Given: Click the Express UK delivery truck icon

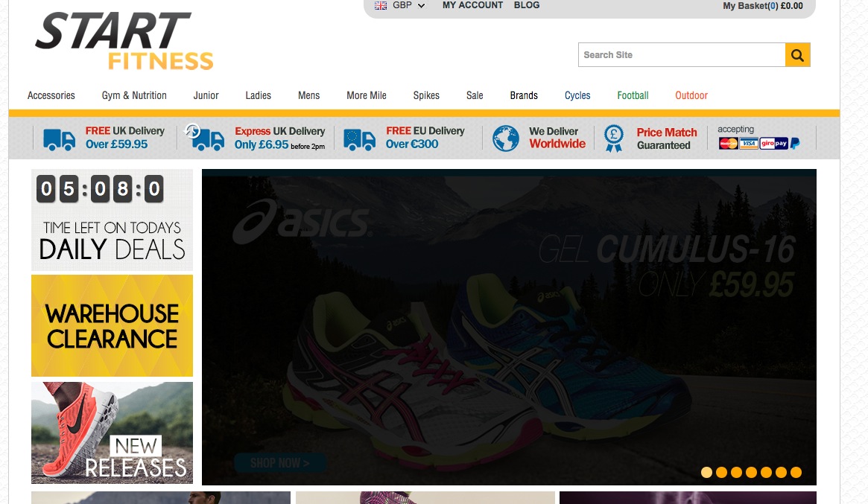Looking at the screenshot, I should 206,138.
